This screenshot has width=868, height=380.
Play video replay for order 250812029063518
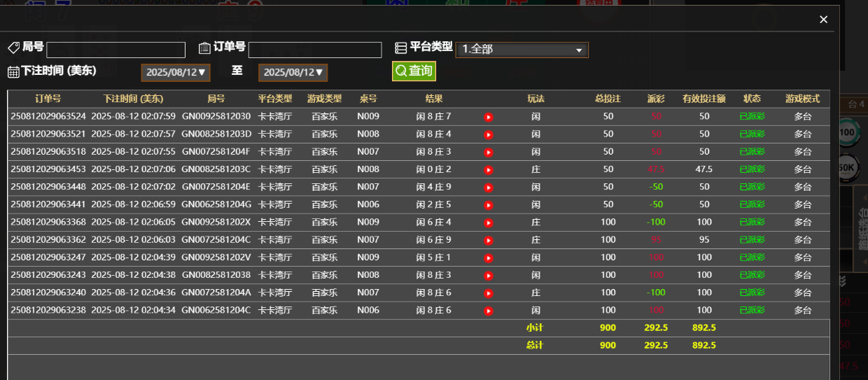(x=489, y=152)
